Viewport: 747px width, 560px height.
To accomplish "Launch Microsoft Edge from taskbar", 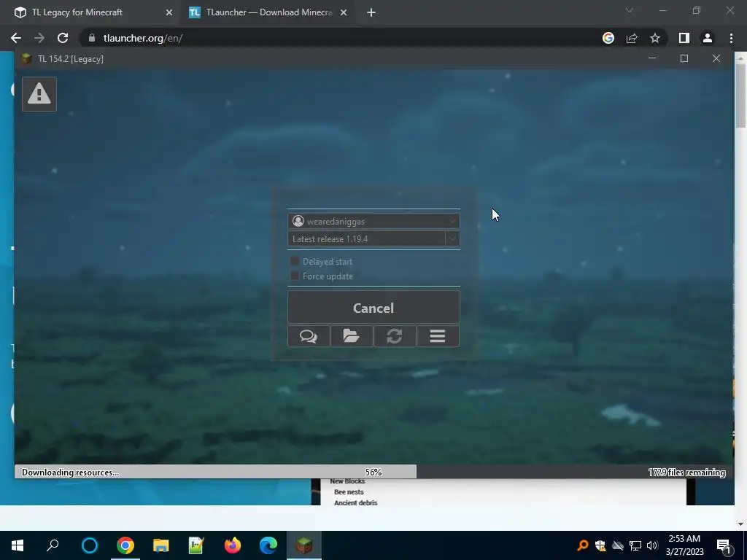I will (x=268, y=545).
